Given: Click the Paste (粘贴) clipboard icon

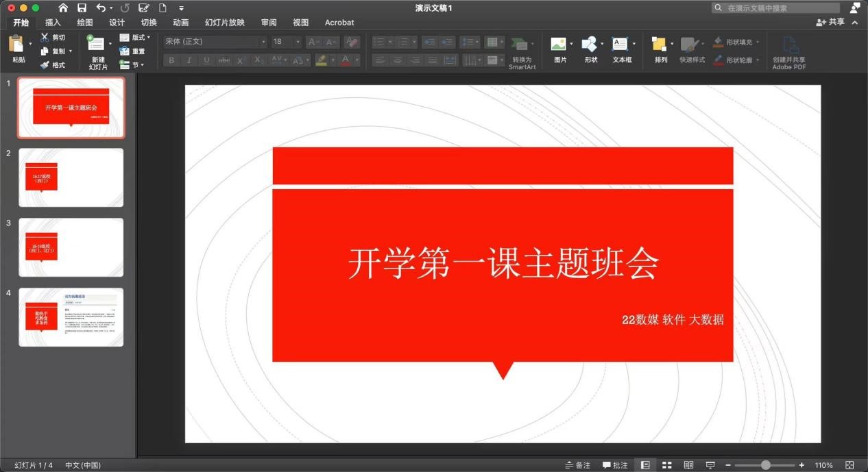Looking at the screenshot, I should pos(16,45).
